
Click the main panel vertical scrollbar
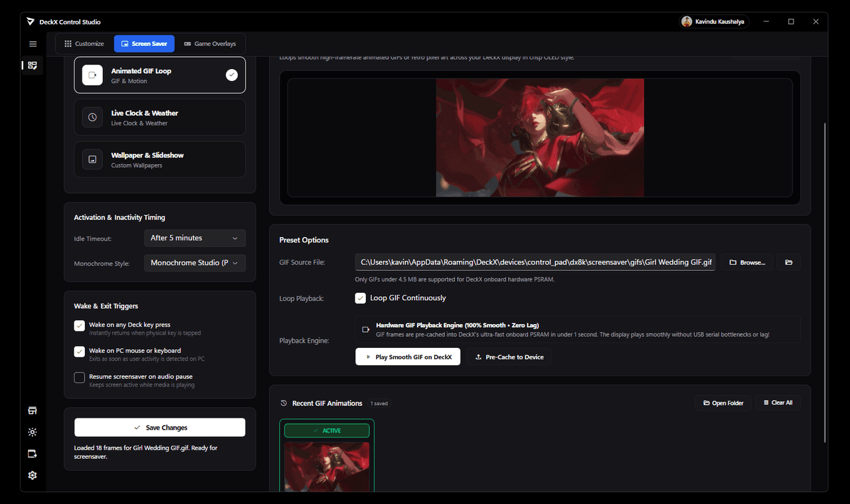[x=825, y=282]
